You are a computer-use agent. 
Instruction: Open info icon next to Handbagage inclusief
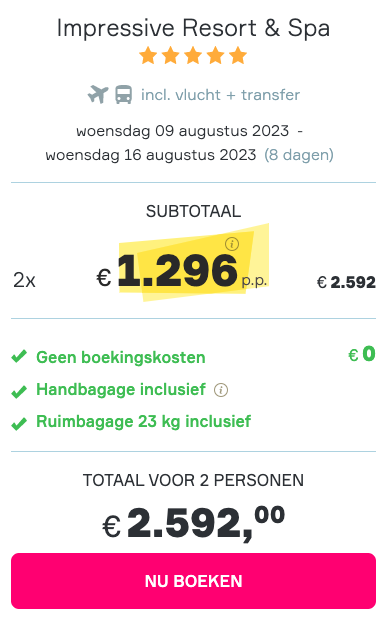[221, 390]
